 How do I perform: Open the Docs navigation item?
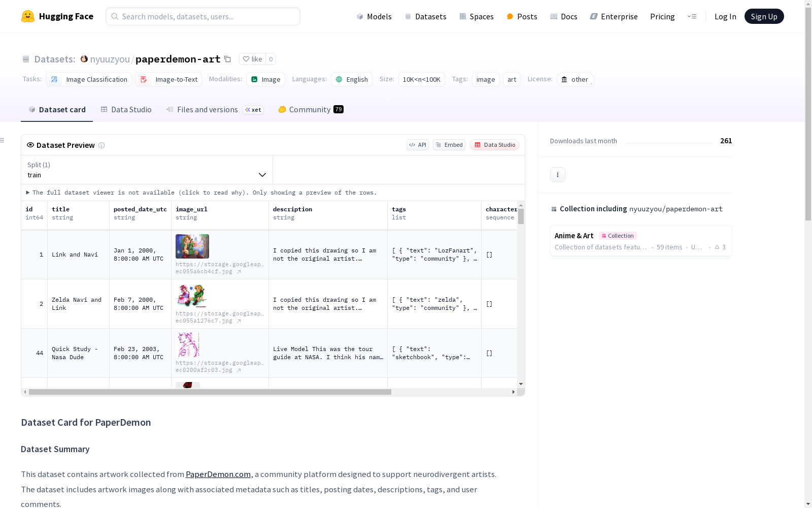[x=564, y=16]
